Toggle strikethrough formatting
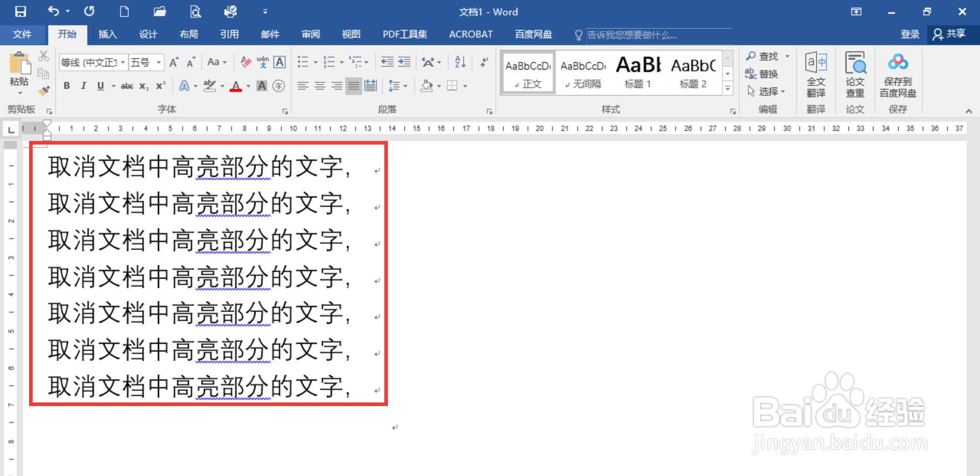Image resolution: width=980 pixels, height=476 pixels. tap(127, 86)
